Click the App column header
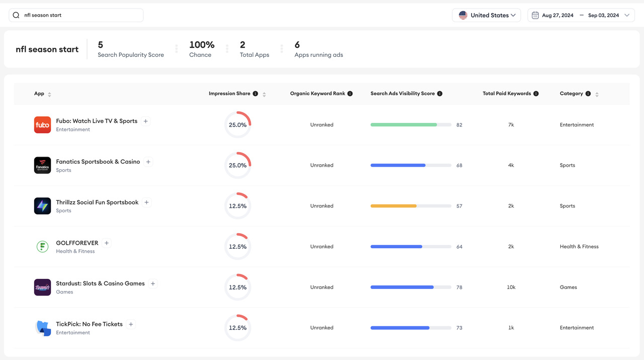Image resolution: width=644 pixels, height=360 pixels. [x=39, y=94]
